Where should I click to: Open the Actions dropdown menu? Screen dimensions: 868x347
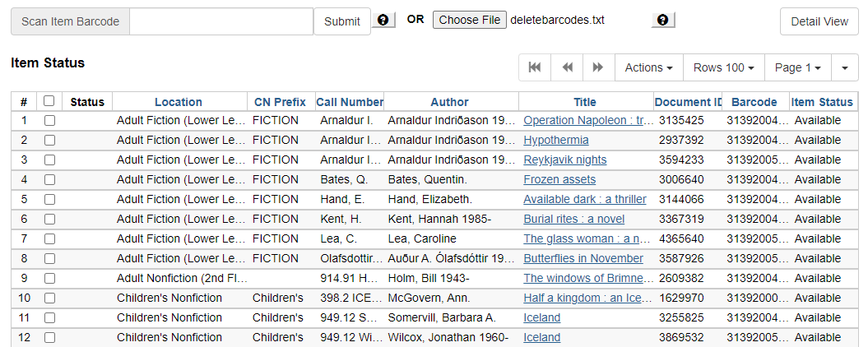(x=648, y=67)
